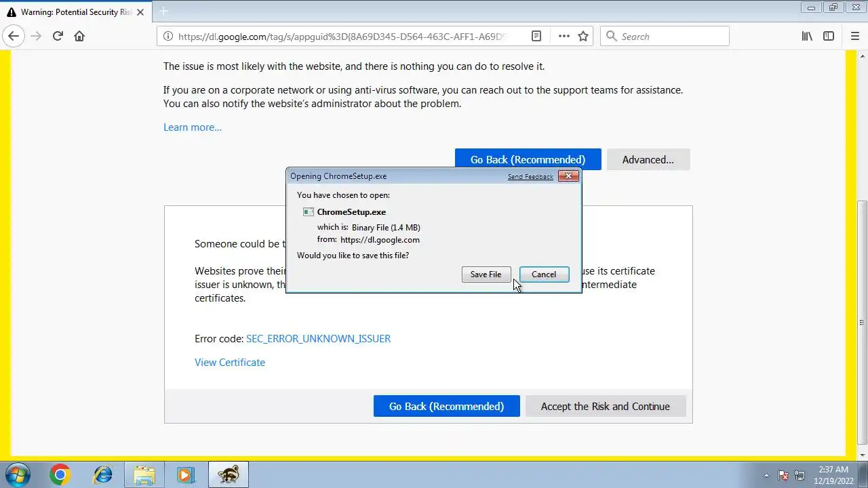Click the Action Center flag tray icon
Viewport: 868px width, 488px height.
pyautogui.click(x=783, y=475)
